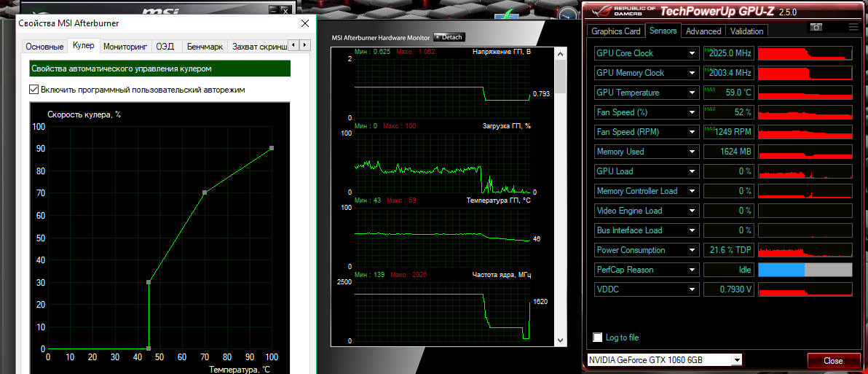Click the hardware monitor vertical scrollbar thumb
This screenshot has width=868, height=374.
pos(560,76)
